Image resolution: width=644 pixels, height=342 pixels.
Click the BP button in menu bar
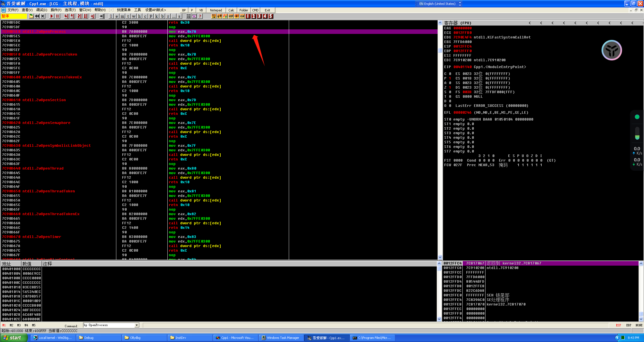(x=184, y=10)
